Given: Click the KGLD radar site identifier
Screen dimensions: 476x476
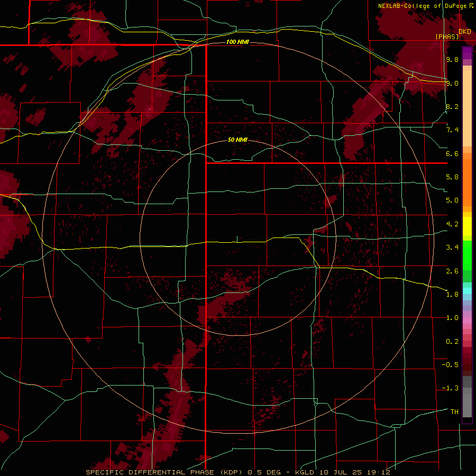Looking at the screenshot, I should coord(305,472).
